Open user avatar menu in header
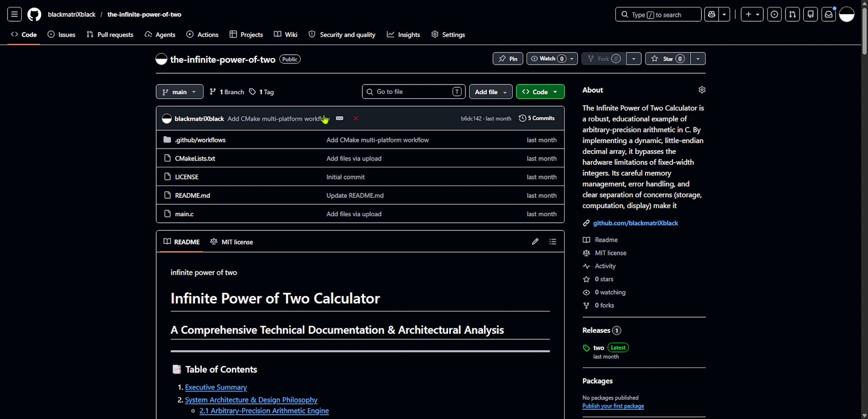Image resolution: width=868 pixels, height=419 pixels. tap(847, 15)
